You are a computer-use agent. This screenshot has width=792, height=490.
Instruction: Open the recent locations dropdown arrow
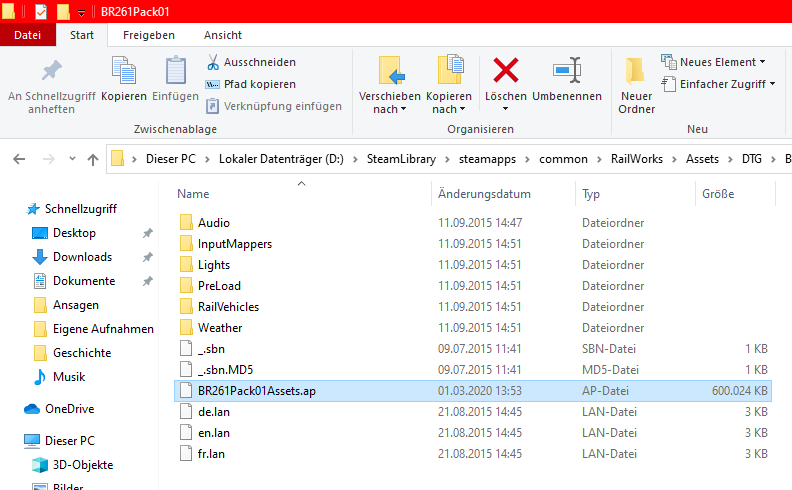tap(72, 159)
